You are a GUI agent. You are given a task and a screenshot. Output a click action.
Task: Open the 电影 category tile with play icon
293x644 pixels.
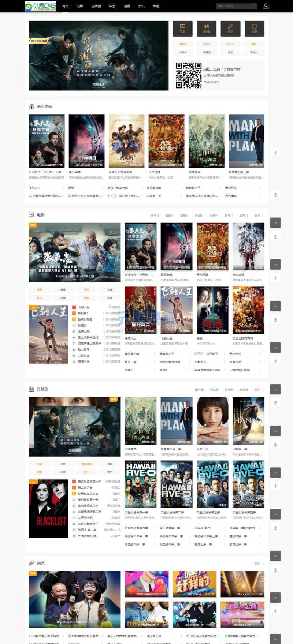[182, 28]
